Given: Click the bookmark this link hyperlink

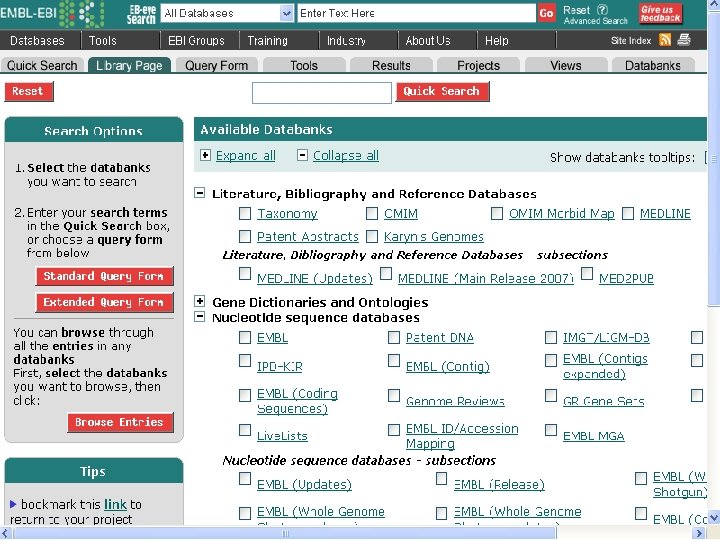Looking at the screenshot, I should [x=115, y=504].
